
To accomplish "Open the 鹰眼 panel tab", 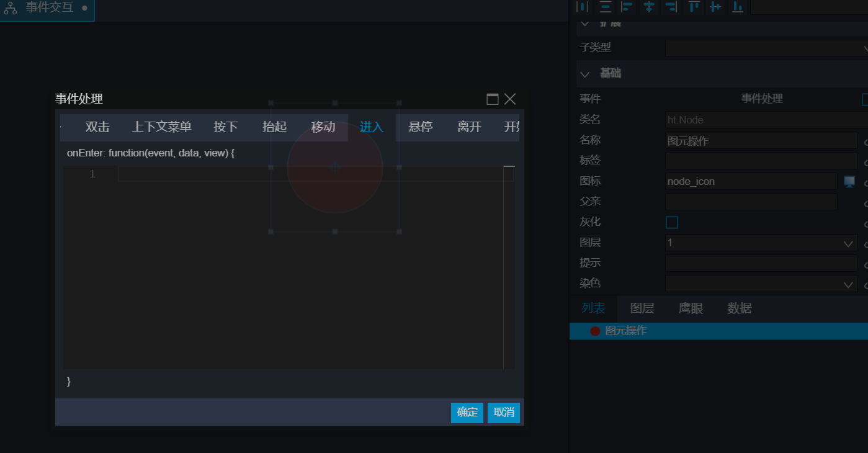I will (x=691, y=308).
